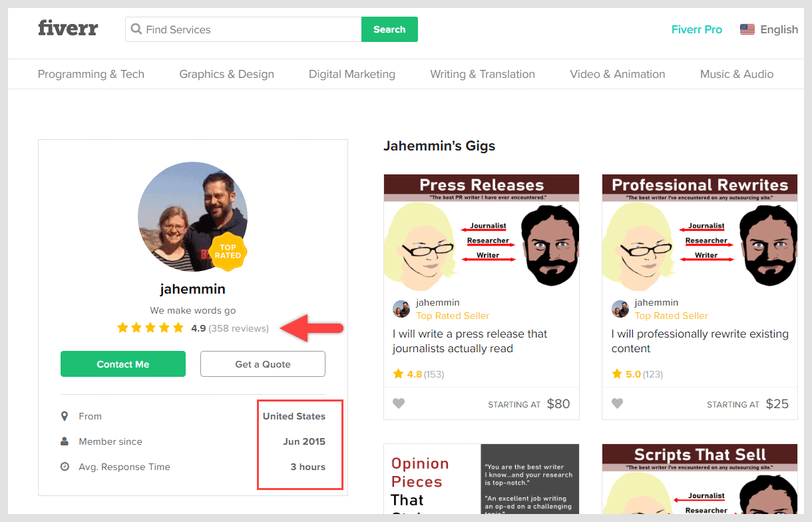Screen dimensions: 812x522
Task: Click the star icon next to 4.8 rating
Action: (398, 374)
